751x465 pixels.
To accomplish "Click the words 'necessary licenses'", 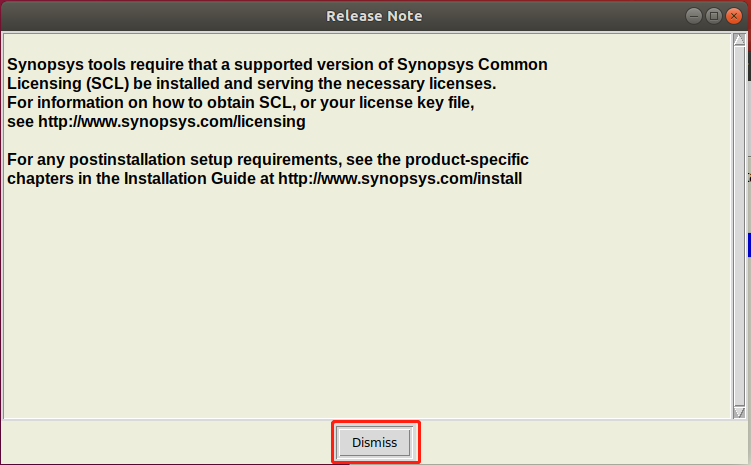I will (x=419, y=84).
